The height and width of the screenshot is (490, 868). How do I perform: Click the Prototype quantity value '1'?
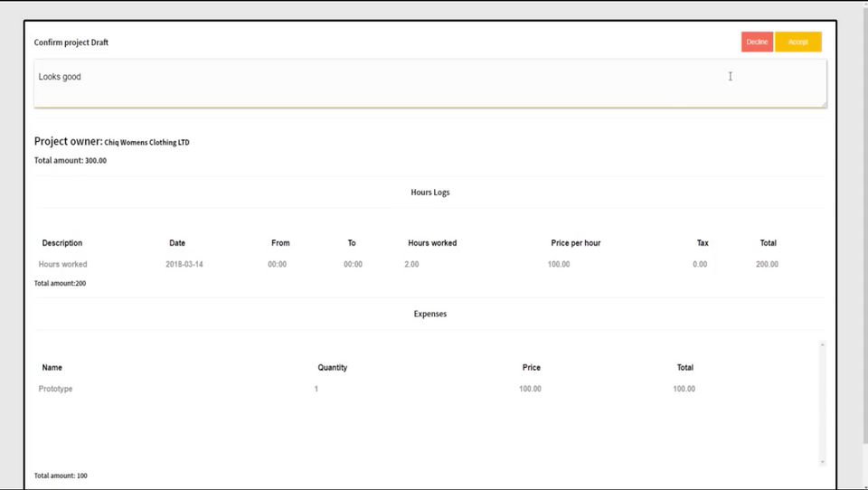(x=316, y=389)
